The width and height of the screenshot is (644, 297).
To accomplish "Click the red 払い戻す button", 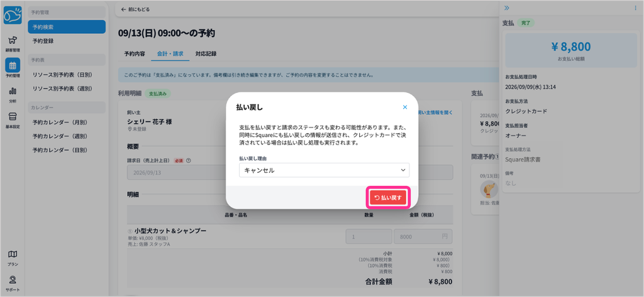I will coord(387,198).
